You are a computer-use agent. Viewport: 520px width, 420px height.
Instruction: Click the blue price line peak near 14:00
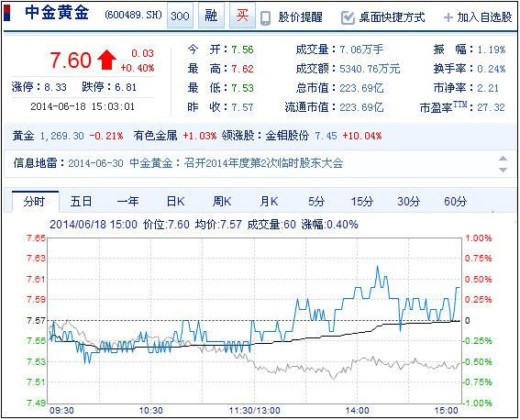click(x=378, y=266)
